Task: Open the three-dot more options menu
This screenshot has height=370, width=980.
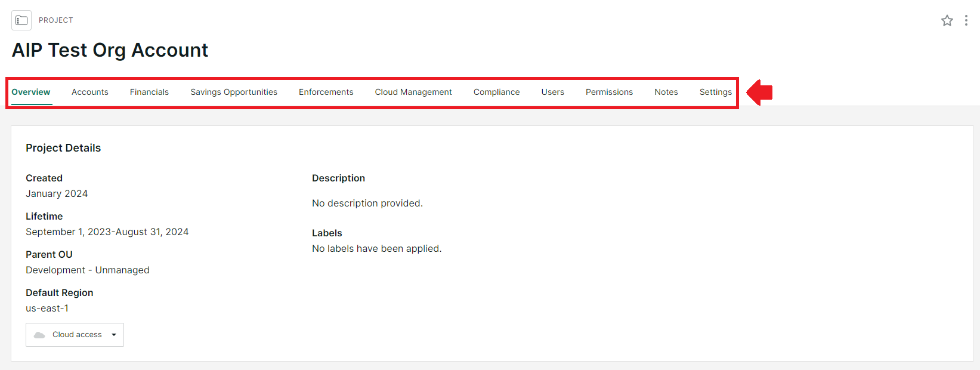Action: [966, 21]
